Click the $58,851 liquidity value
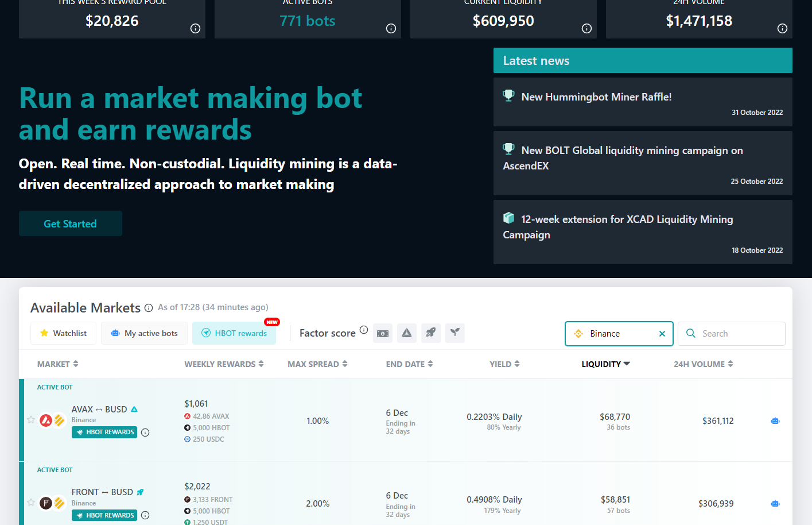 click(615, 500)
